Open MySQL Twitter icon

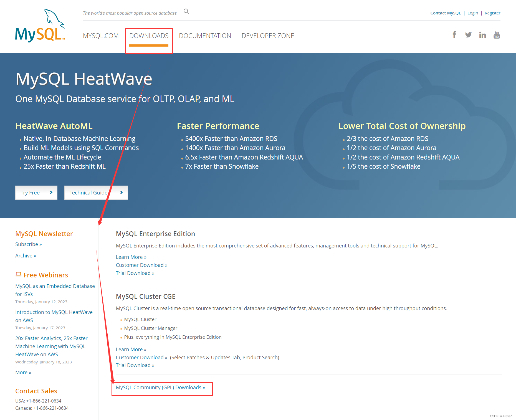point(468,35)
